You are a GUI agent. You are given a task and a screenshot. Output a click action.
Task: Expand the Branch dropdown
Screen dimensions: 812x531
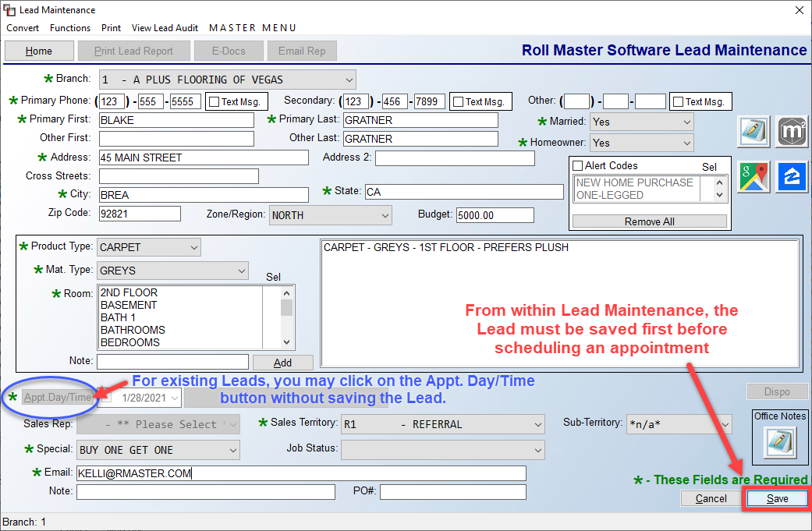[349, 80]
